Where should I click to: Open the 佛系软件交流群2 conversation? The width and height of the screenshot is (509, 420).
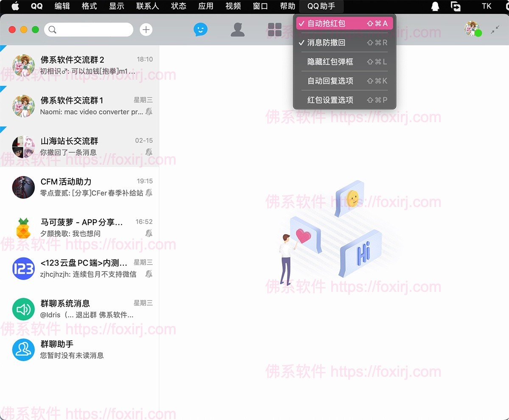tap(81, 65)
